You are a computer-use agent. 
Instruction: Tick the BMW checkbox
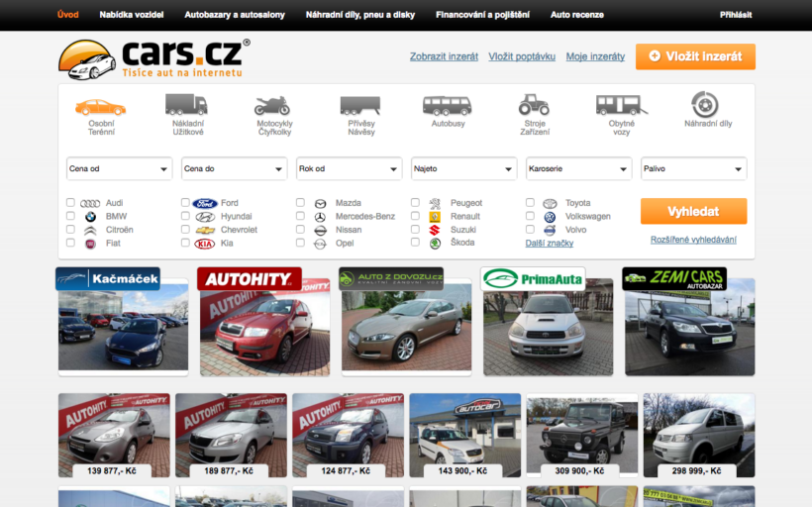70,216
